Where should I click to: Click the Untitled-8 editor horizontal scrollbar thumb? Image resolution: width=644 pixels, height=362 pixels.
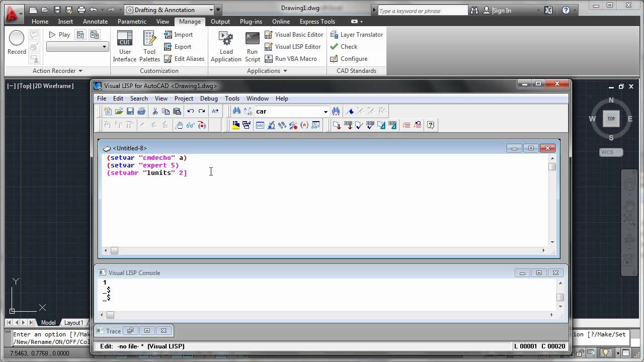(x=114, y=250)
